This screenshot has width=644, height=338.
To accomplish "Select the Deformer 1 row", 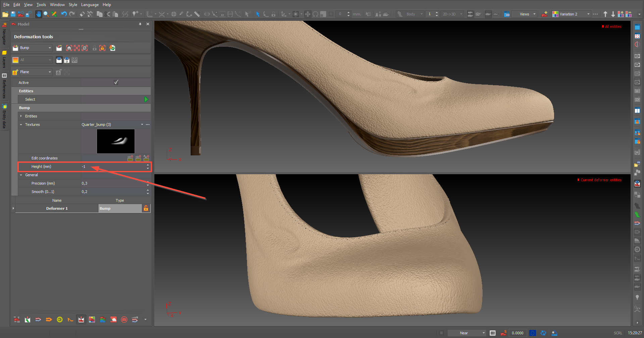I will (57, 208).
